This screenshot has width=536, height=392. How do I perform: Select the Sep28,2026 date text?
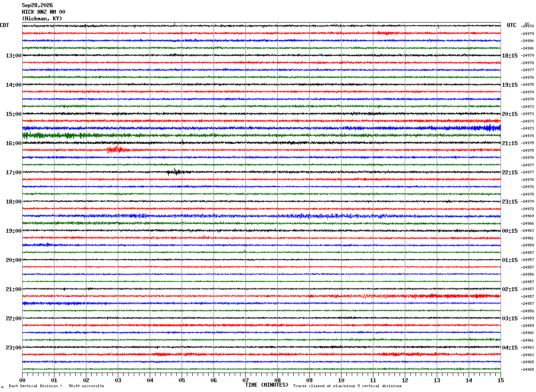click(37, 5)
